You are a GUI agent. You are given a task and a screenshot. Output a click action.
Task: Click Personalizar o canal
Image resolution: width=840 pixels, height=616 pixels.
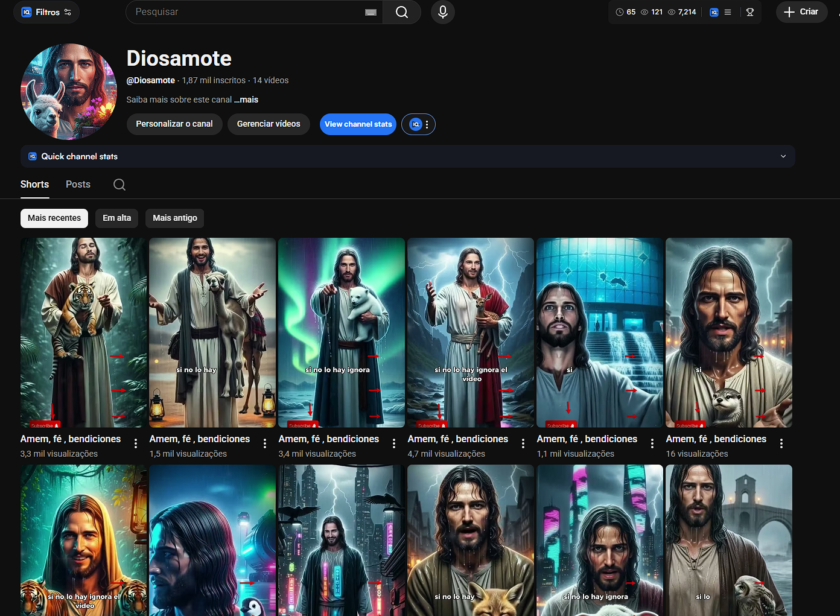coord(174,124)
